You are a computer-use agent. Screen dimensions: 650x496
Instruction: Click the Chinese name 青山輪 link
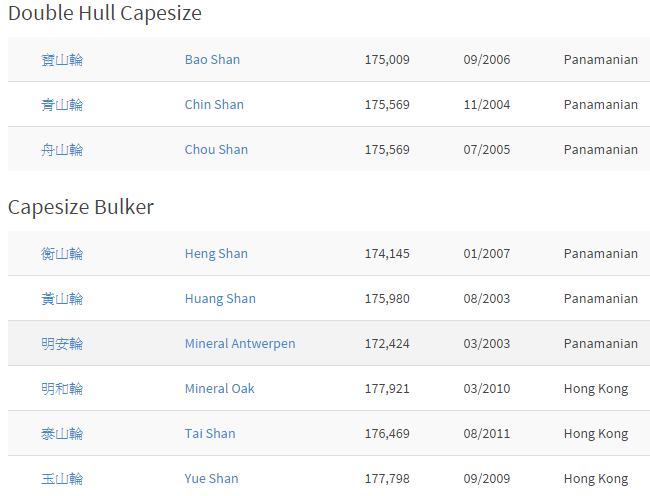point(62,104)
